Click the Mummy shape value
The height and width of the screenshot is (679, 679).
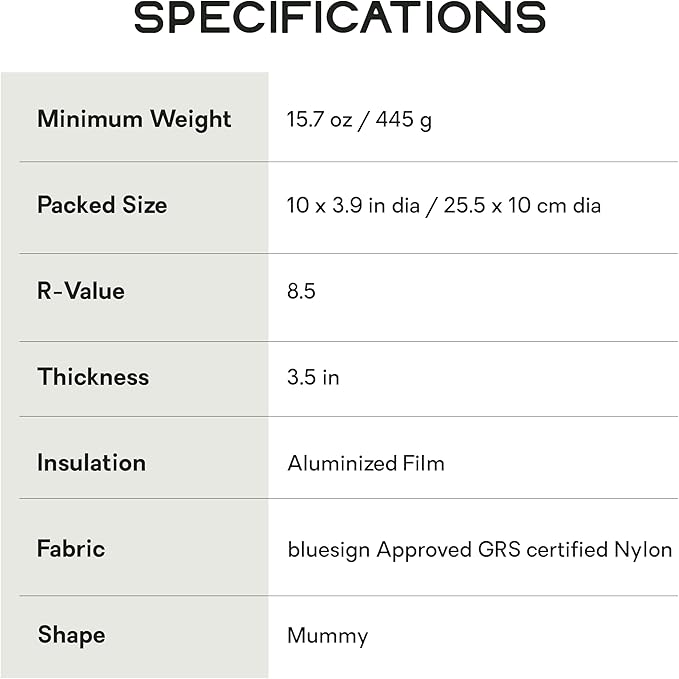(327, 636)
